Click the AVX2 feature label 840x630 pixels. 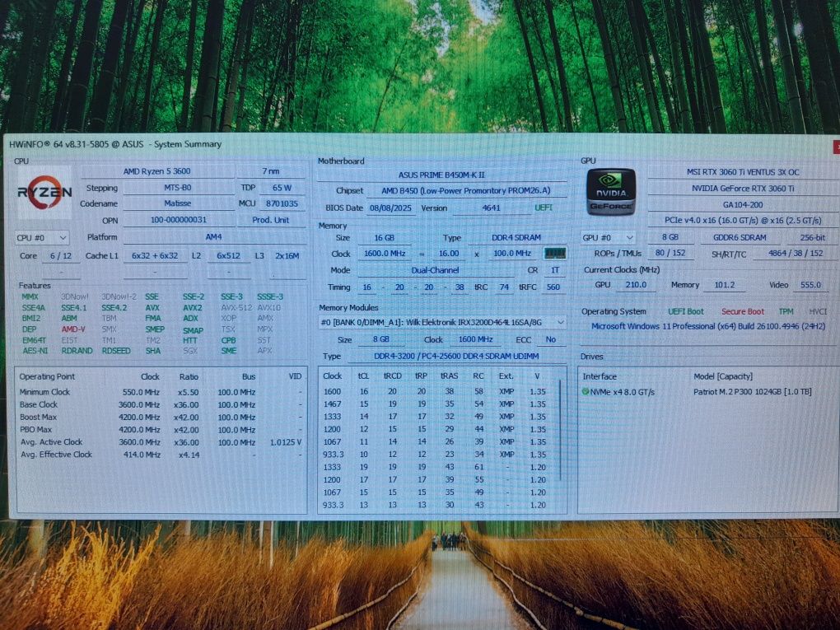(193, 307)
